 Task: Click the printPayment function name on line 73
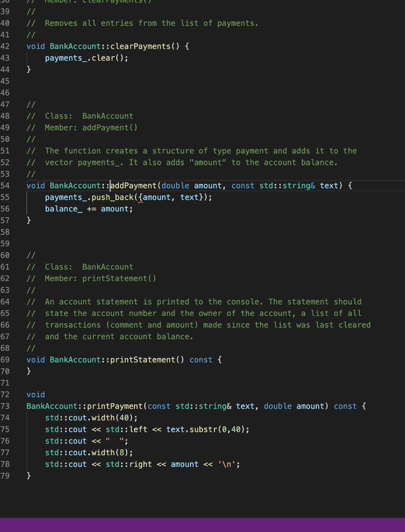115,406
